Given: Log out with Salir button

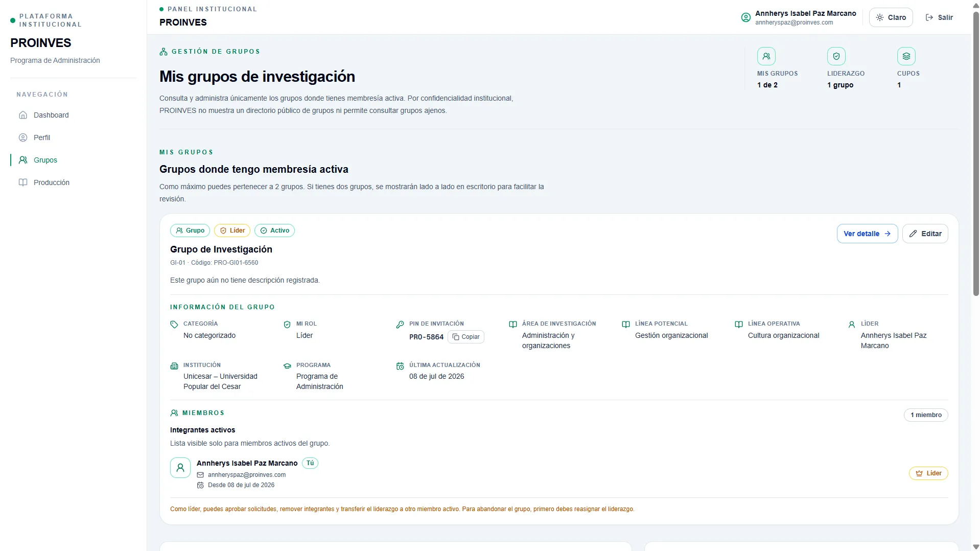Looking at the screenshot, I should [x=939, y=17].
